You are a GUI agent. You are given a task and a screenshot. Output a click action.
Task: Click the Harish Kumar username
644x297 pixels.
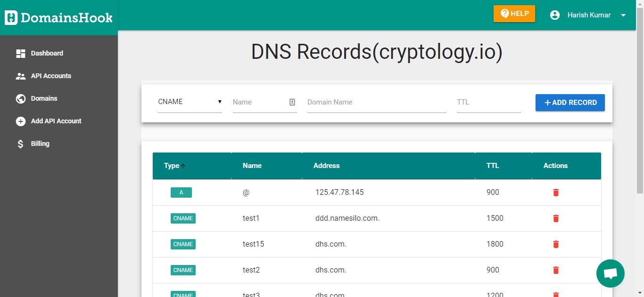pyautogui.click(x=589, y=15)
